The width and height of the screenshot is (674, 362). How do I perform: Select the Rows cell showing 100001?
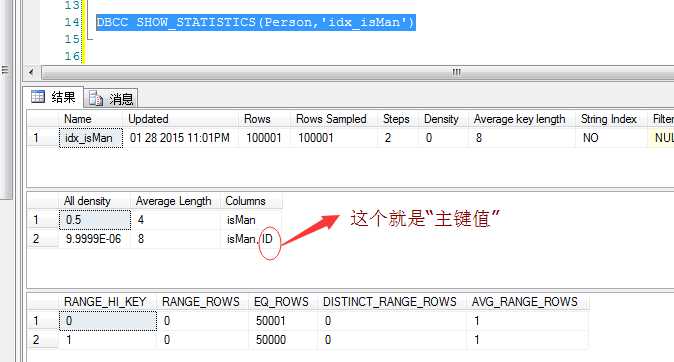coord(264,138)
